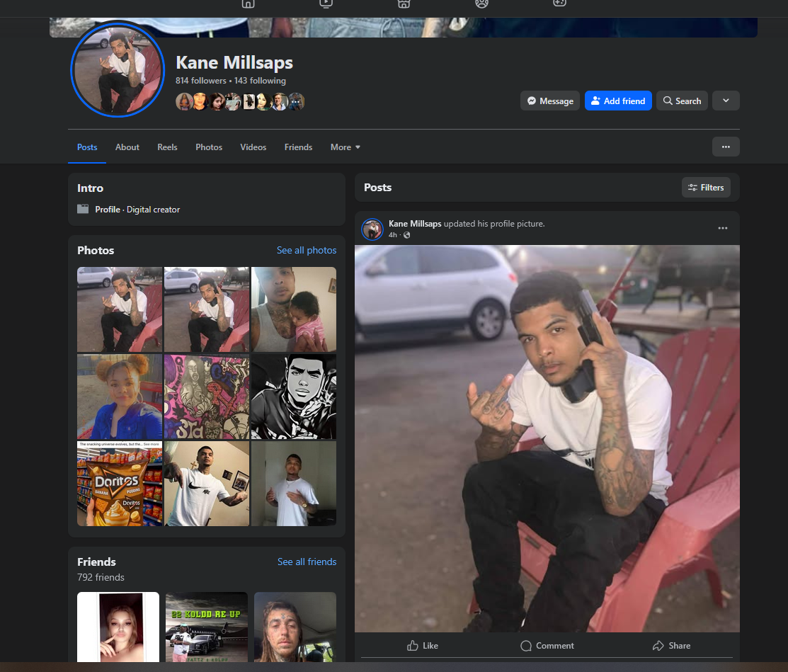Open the three-dot menu beside profile tabs
Screen dimensions: 788x672
pyautogui.click(x=726, y=147)
